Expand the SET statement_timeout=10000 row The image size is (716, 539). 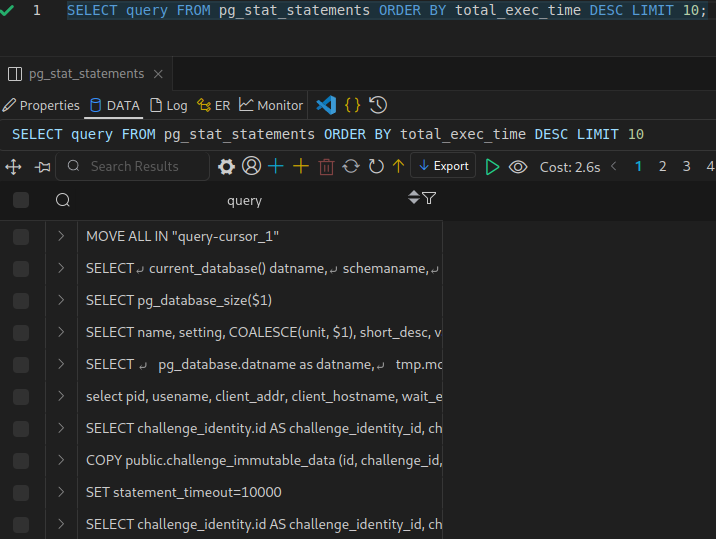[61, 492]
